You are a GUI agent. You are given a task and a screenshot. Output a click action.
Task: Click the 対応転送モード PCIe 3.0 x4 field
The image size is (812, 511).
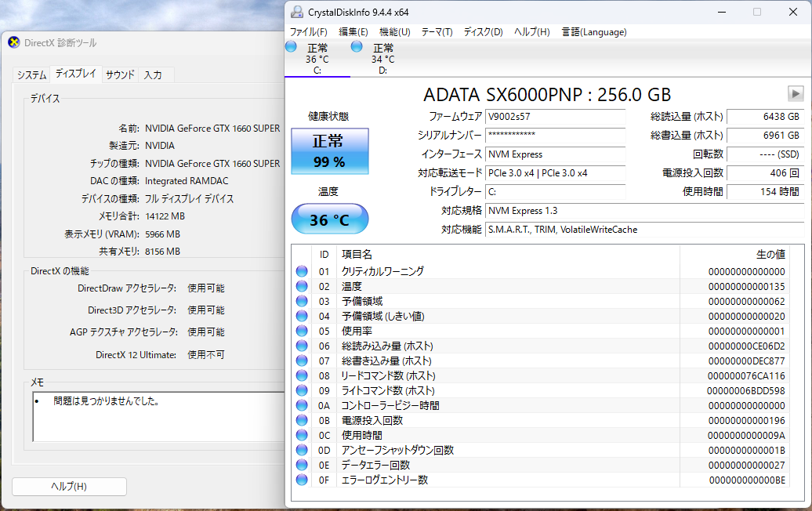point(555,173)
